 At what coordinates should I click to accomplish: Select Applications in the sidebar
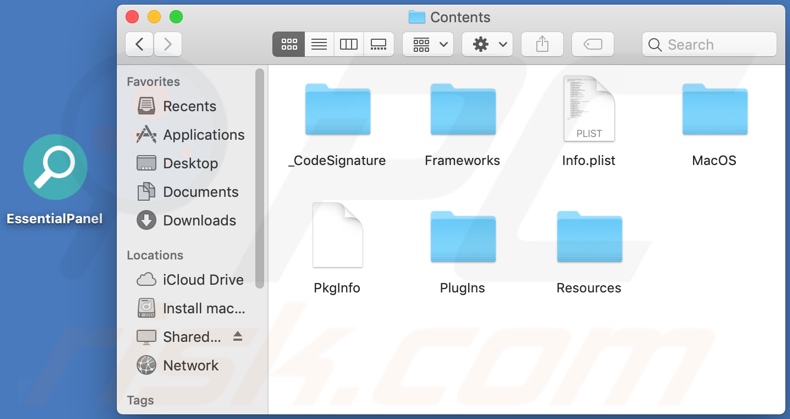coord(203,135)
